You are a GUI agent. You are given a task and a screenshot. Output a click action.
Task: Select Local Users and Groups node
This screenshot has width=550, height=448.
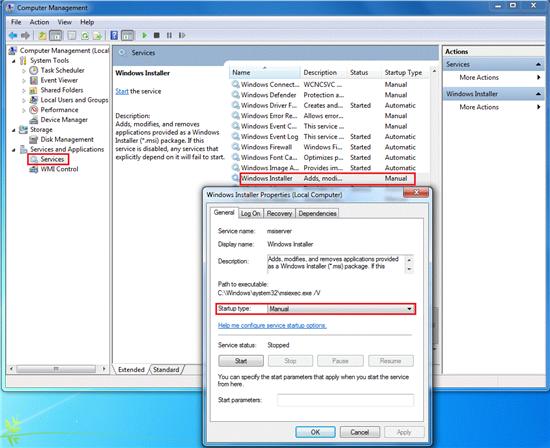[x=74, y=100]
